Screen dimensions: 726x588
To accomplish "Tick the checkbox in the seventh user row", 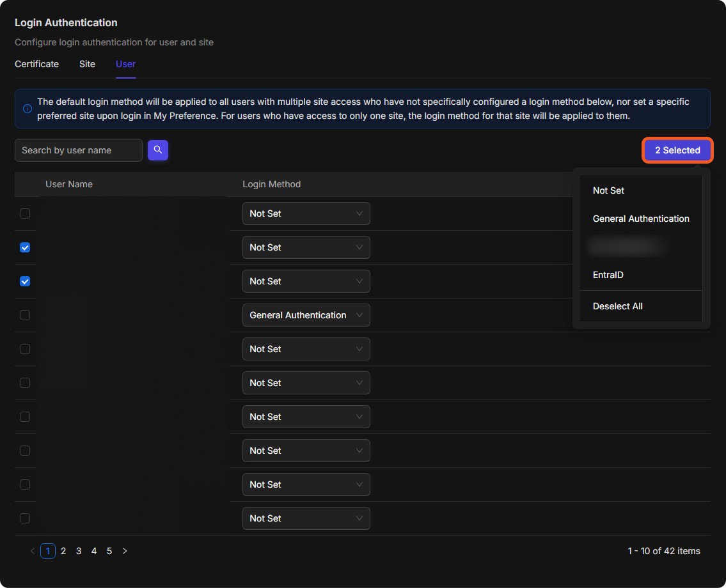I will click(25, 417).
